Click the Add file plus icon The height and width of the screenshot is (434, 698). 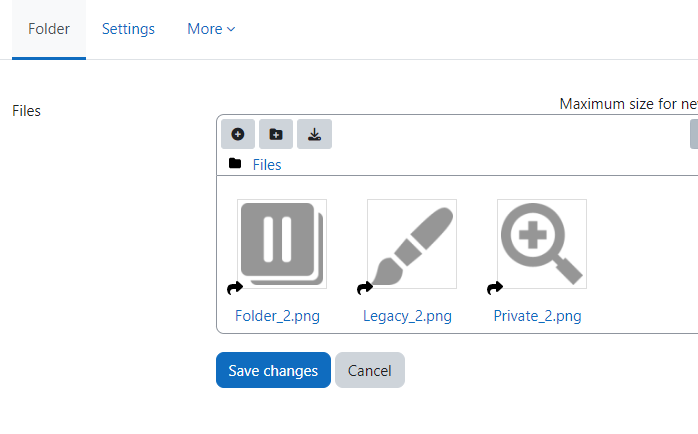(x=238, y=134)
